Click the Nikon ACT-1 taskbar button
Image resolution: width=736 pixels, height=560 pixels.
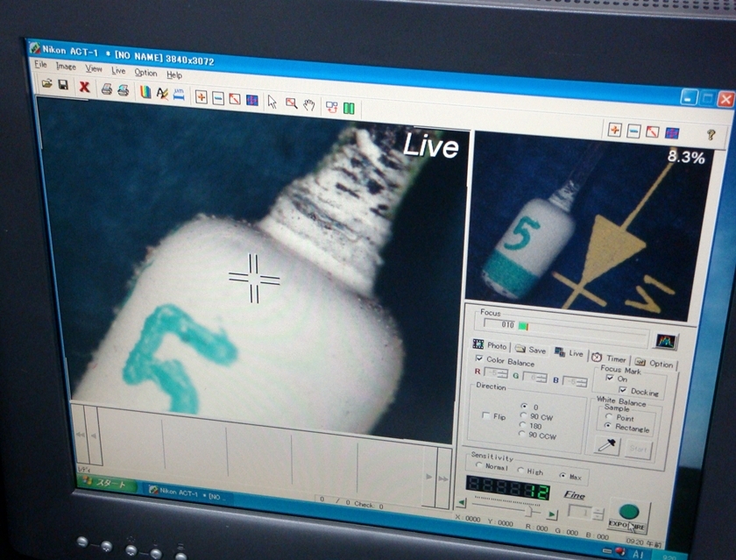click(188, 493)
